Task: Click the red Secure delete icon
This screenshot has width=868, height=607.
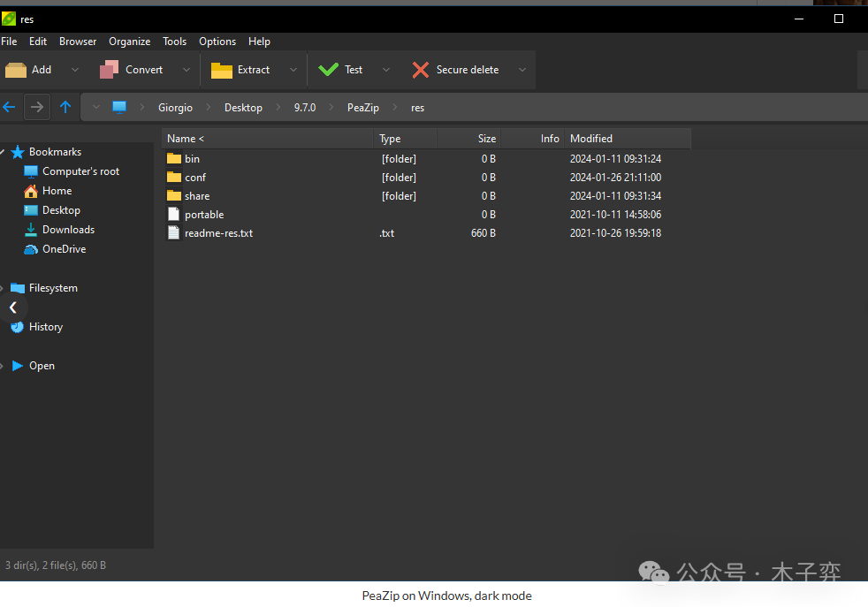Action: 421,70
